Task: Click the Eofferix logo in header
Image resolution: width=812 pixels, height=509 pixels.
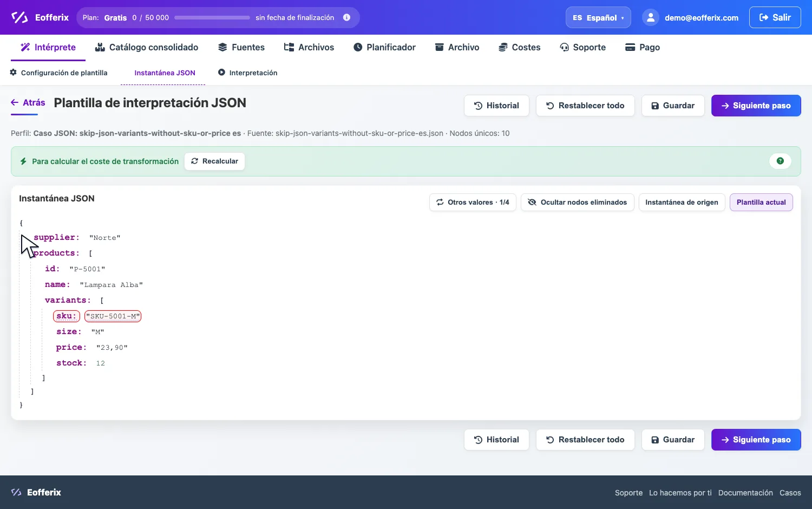Action: 40,17
